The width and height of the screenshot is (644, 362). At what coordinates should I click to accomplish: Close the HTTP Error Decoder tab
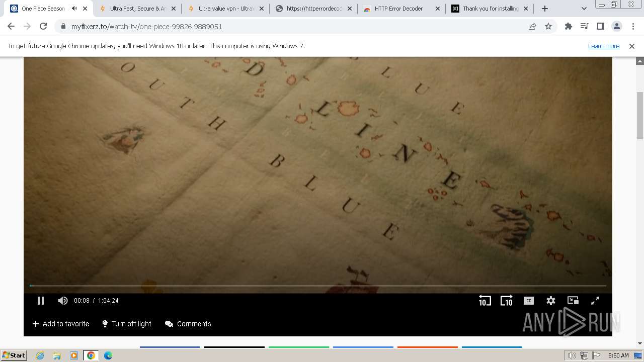[437, 9]
